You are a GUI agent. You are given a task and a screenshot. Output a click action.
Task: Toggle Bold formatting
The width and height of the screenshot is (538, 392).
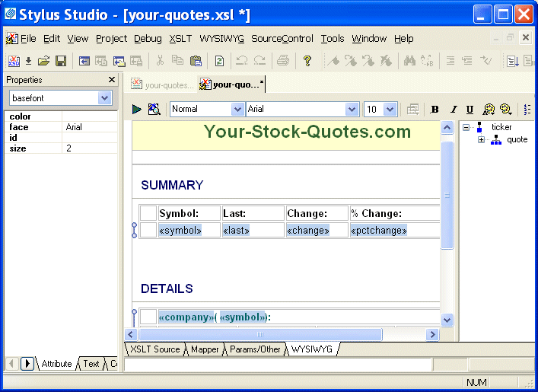(x=435, y=110)
